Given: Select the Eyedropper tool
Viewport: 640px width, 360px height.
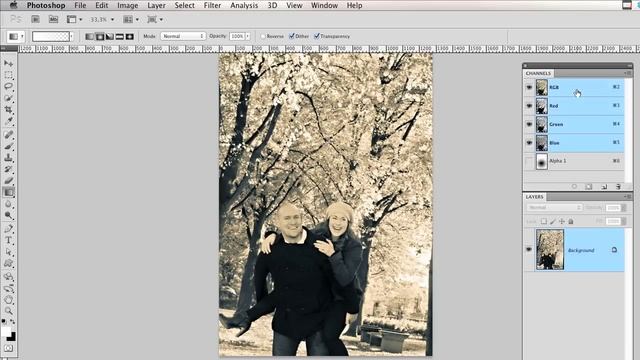Looking at the screenshot, I should pos(9,121).
